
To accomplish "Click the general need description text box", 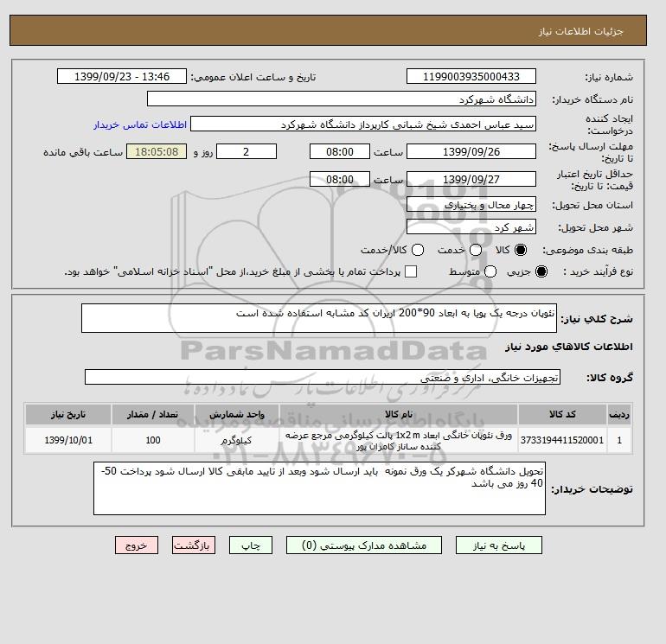I will coord(319,318).
